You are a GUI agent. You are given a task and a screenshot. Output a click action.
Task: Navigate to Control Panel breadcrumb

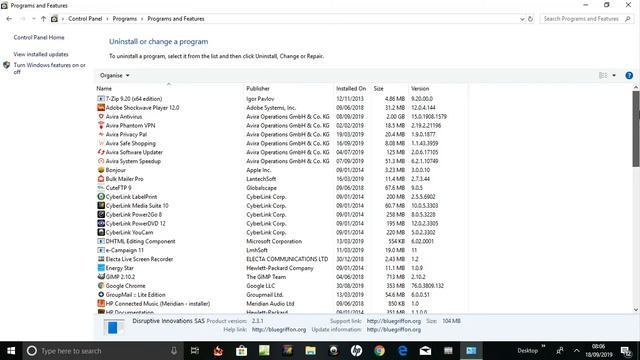[85, 19]
